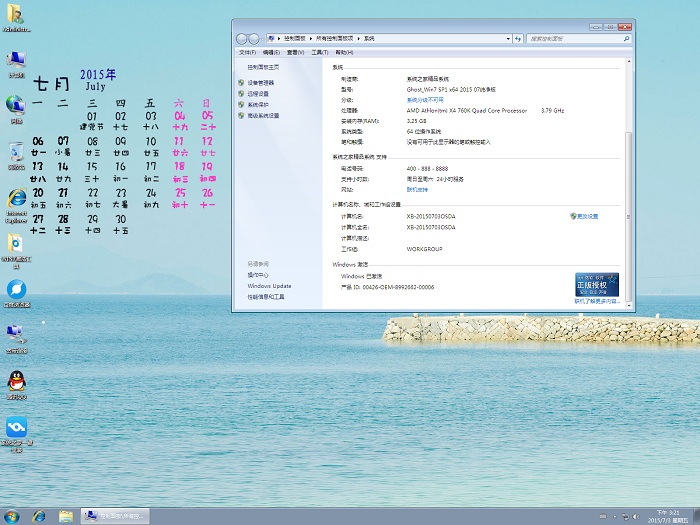Click the Windows Start orb

[x=12, y=516]
